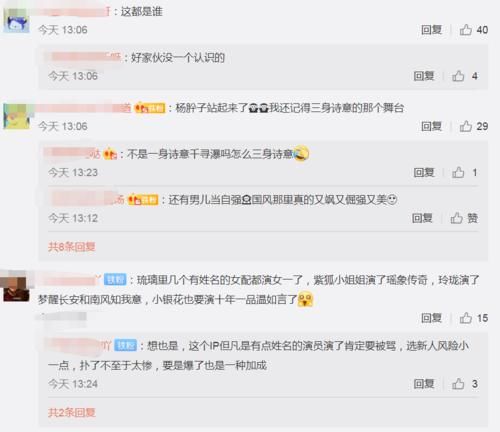The width and height of the screenshot is (500, 432).
Task: Reply to the comment '这都是谁'
Action: click(431, 30)
